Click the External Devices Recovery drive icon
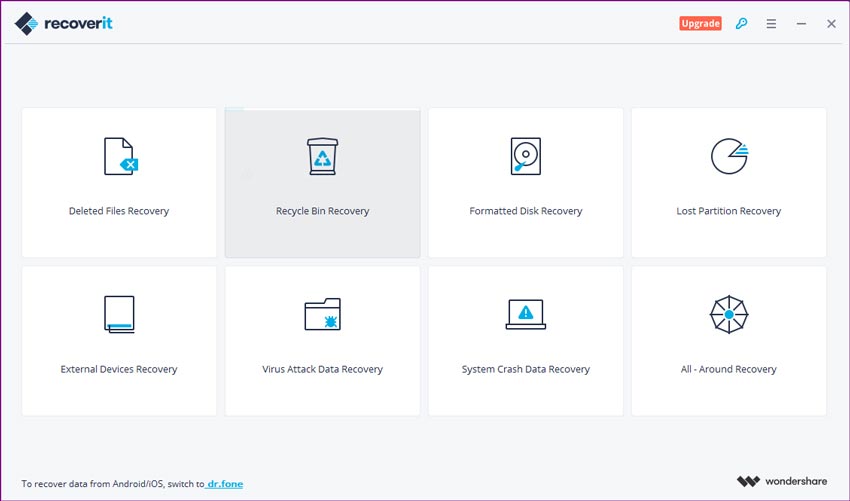Screen dimensions: 850x501 [119, 314]
